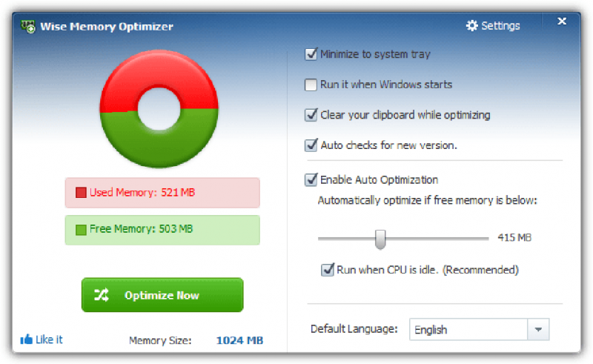Click the thumbs-up Like it icon
The image size is (593, 364).
27,340
